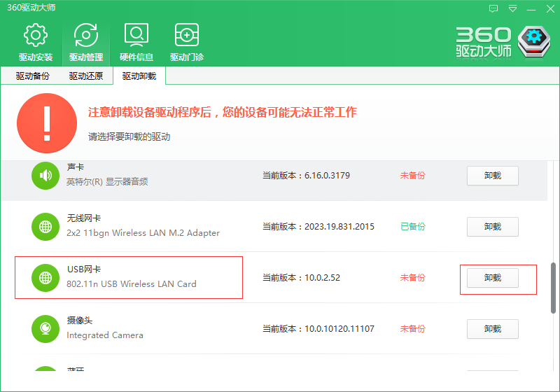Click the 360驱动大师 window title text

31,8
